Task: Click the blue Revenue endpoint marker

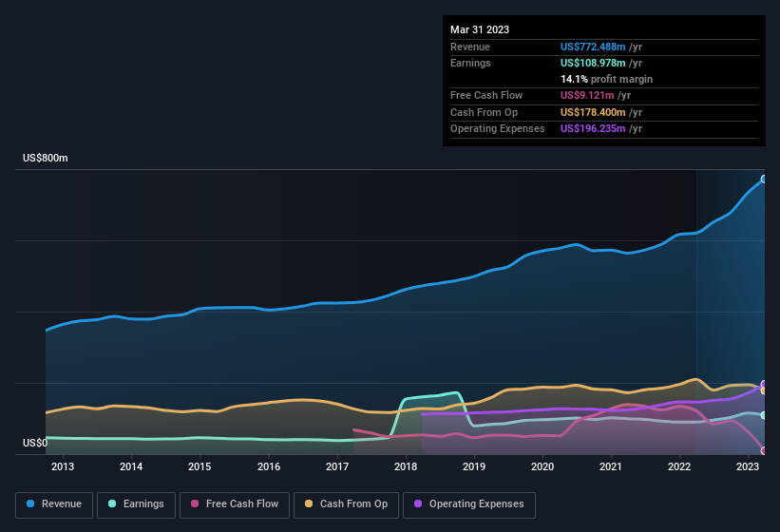Action: [x=764, y=179]
